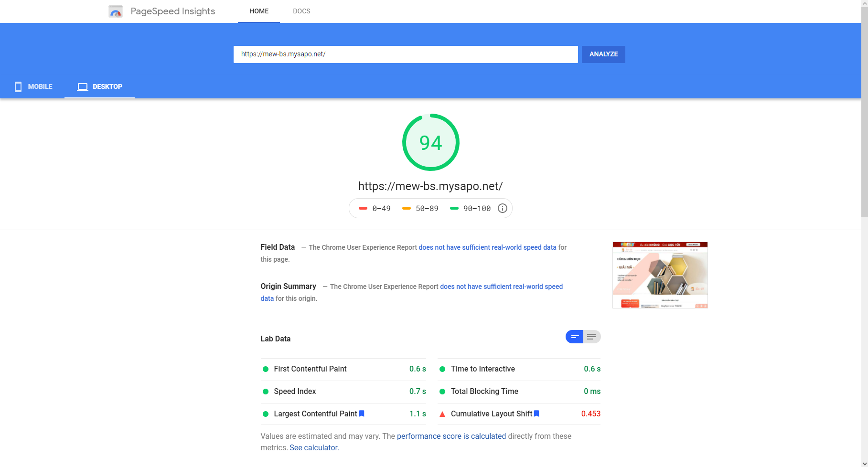Click the First Contentful Paint label
Screen dimensions: 868x467
[310, 369]
